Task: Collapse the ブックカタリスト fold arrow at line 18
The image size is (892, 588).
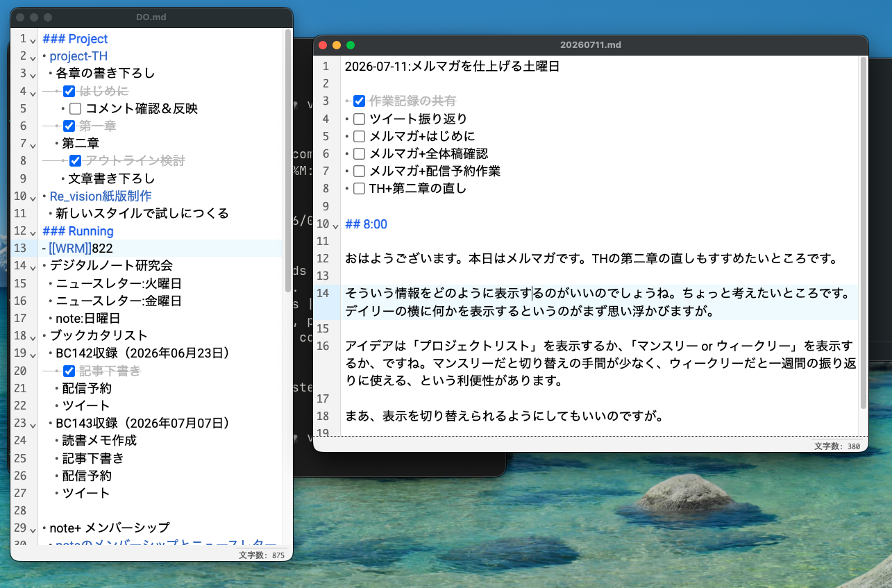Action: pyautogui.click(x=33, y=337)
